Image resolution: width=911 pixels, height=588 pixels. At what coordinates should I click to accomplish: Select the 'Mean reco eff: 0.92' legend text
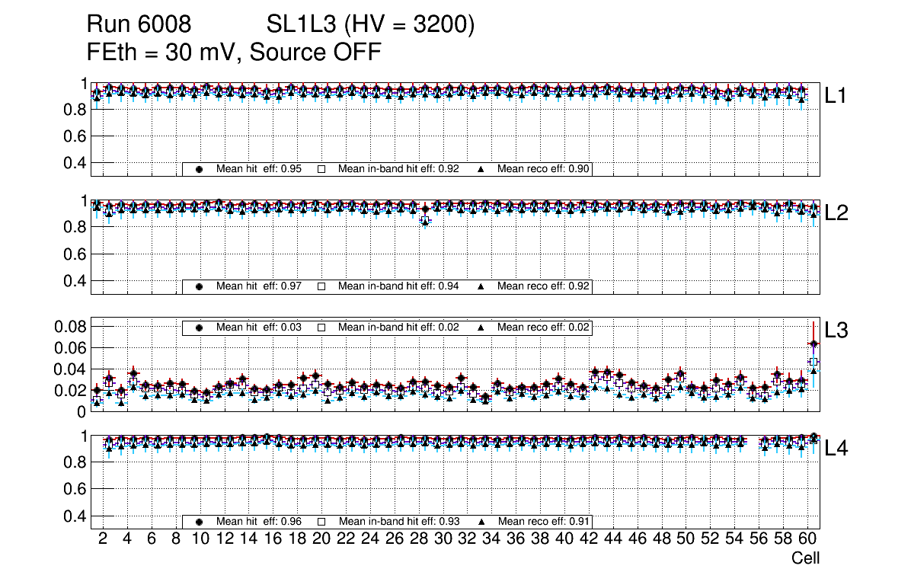point(544,286)
